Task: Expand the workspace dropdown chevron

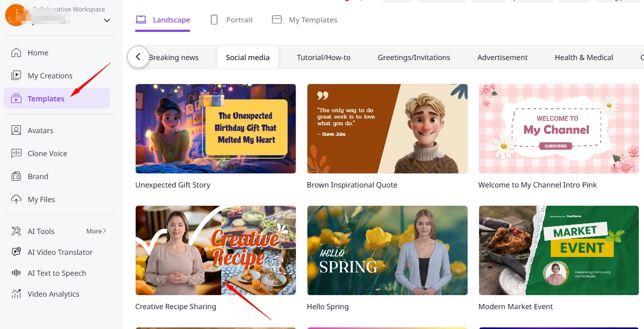Action: tap(107, 20)
